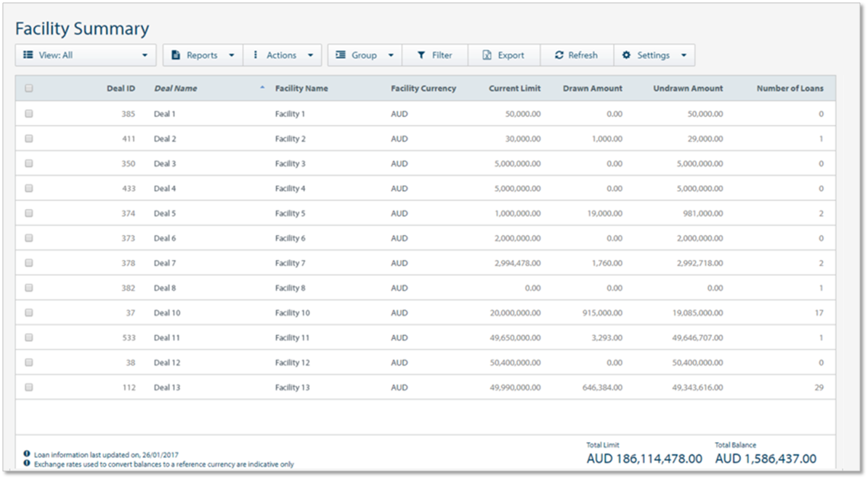
Task: Click the Actions vertical dots icon
Action: coord(256,55)
